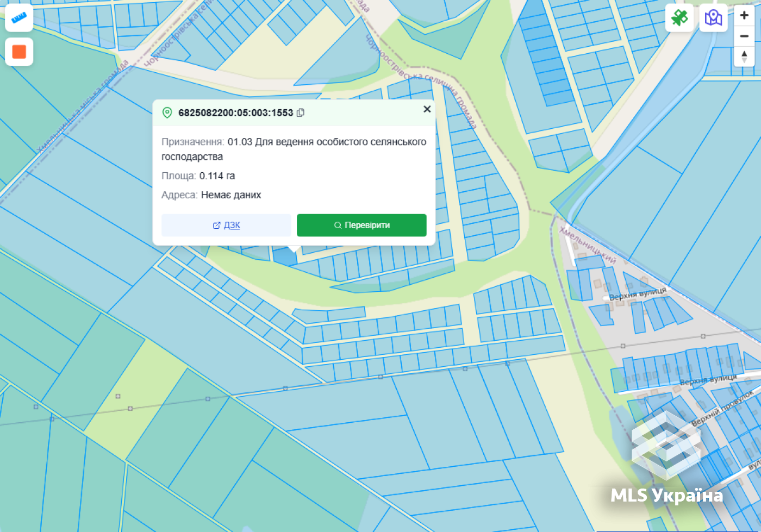This screenshot has height=532, width=761.
Task: Activate the ruler measurement tool
Action: coord(19,17)
